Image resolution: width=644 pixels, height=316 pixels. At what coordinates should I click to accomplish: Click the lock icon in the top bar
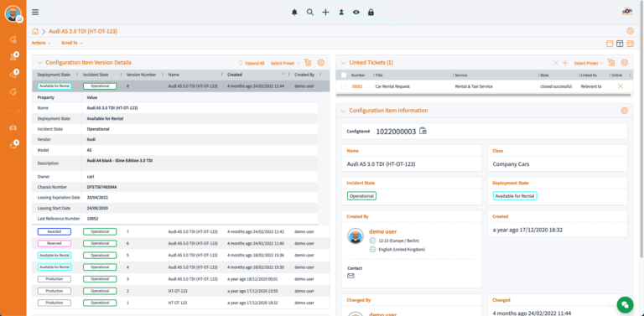(371, 13)
